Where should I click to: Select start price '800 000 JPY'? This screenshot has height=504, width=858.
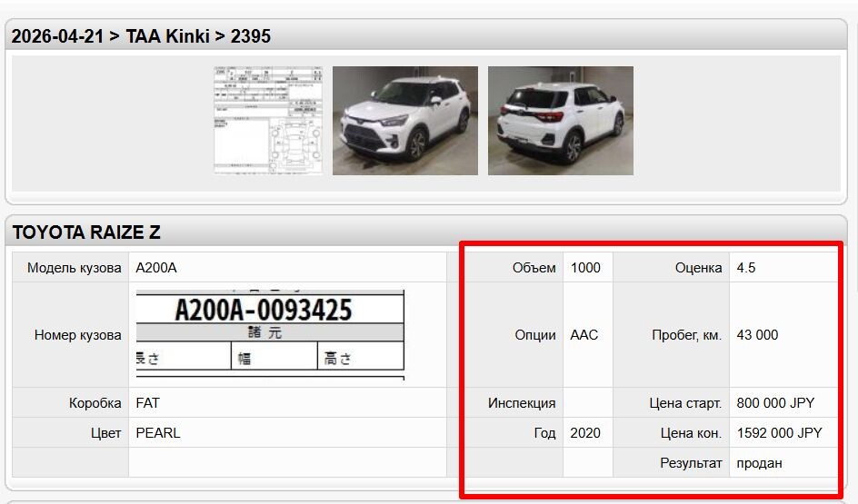click(775, 403)
